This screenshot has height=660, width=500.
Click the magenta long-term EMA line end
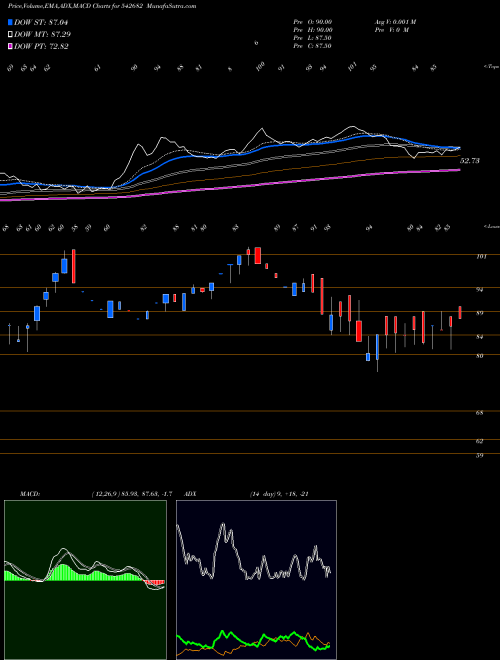click(x=457, y=170)
